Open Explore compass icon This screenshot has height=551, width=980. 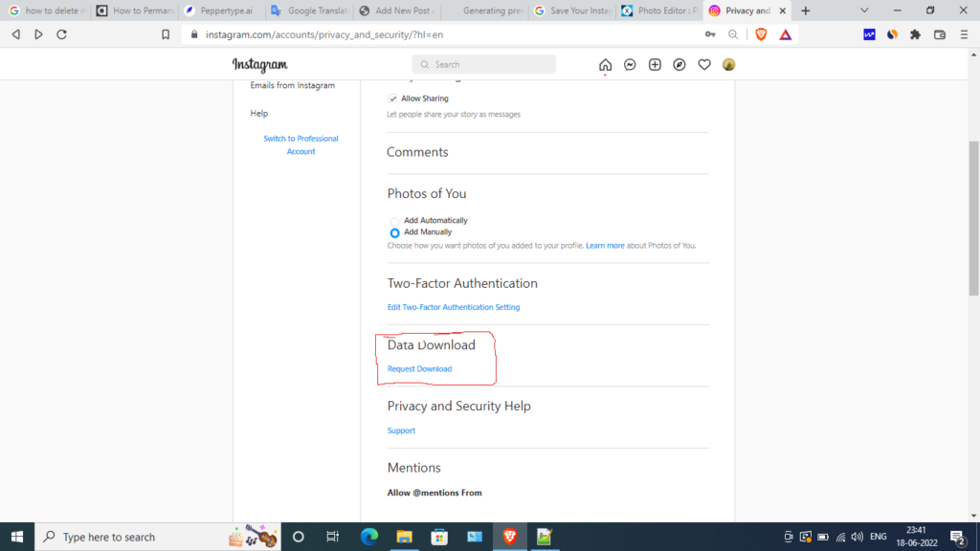(679, 64)
